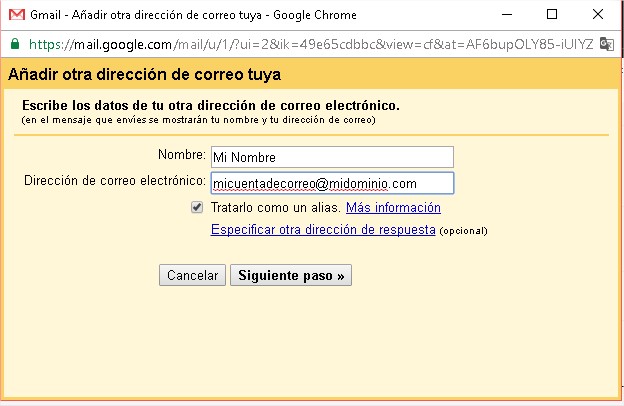The width and height of the screenshot is (624, 406).
Task: Select the mail.google.com URL in address bar
Action: tap(300, 44)
